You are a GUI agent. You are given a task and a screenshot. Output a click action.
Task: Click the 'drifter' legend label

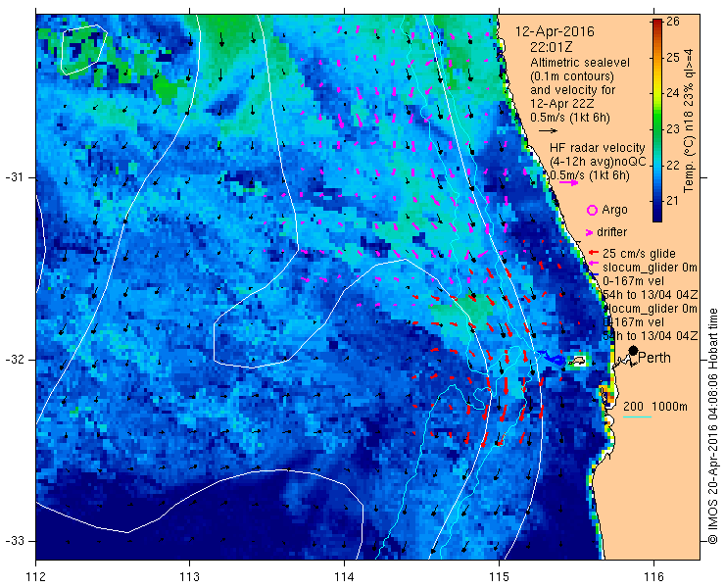point(611,232)
